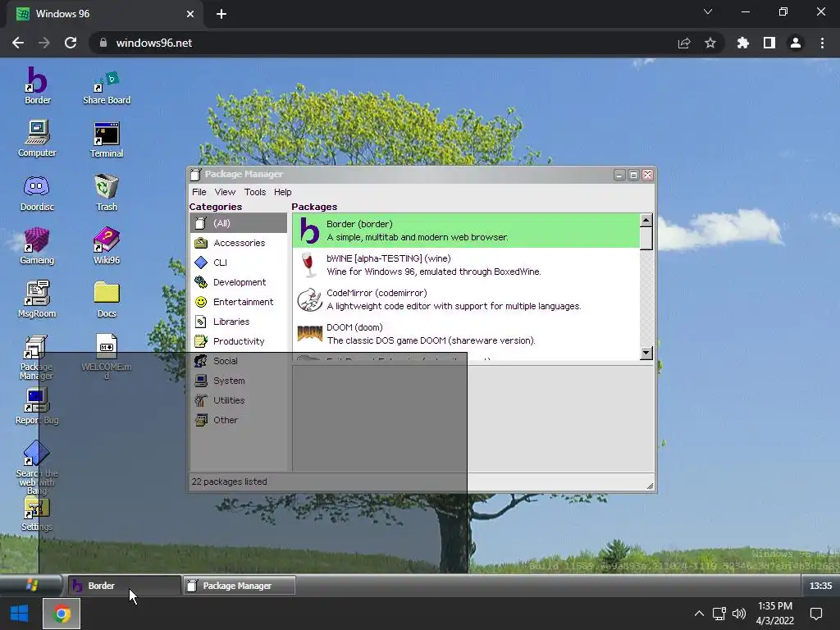Share this page from address bar
Image resolution: width=840 pixels, height=630 pixels.
[683, 43]
